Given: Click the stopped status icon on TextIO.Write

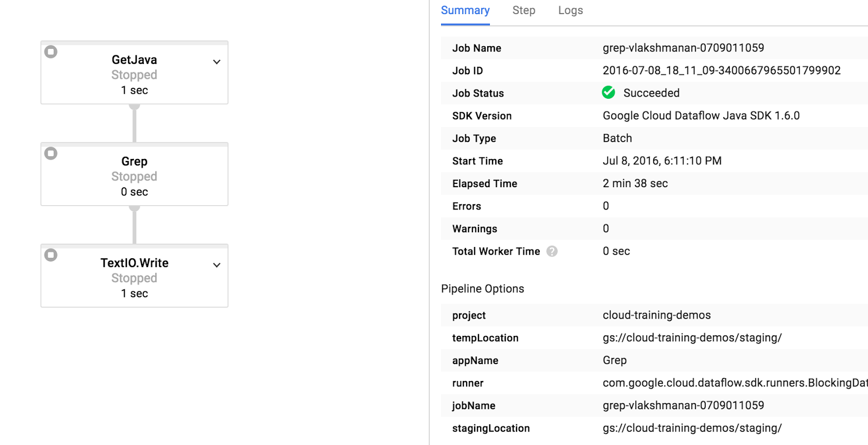Looking at the screenshot, I should [51, 255].
